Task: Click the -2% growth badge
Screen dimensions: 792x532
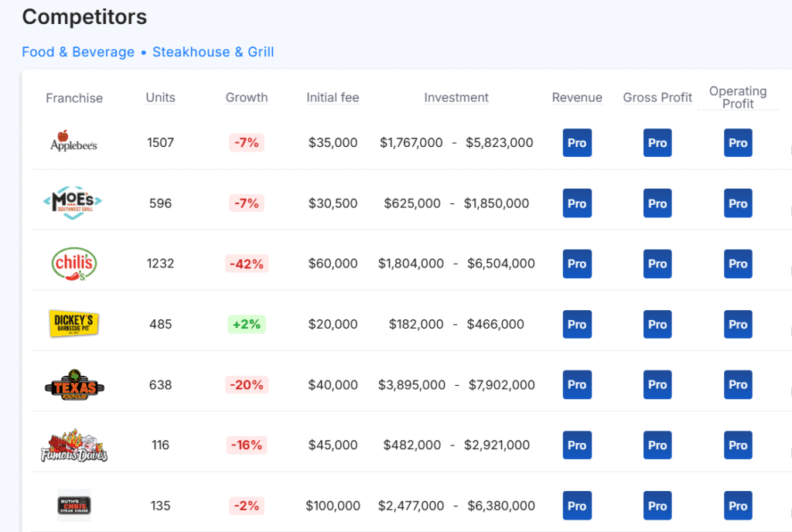Action: click(x=247, y=506)
